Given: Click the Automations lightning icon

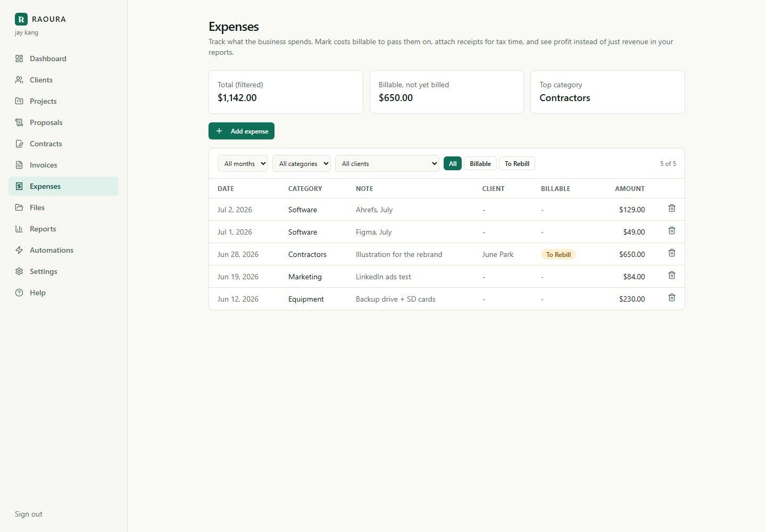Looking at the screenshot, I should point(19,250).
